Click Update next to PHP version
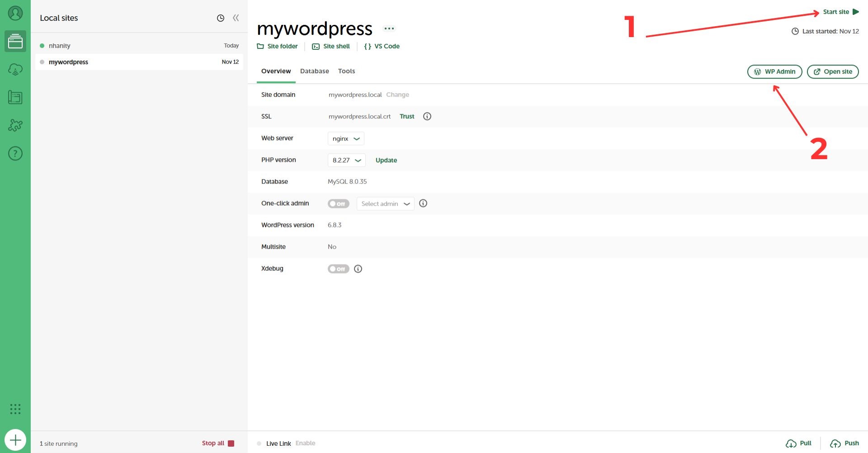The height and width of the screenshot is (453, 868). coord(386,160)
